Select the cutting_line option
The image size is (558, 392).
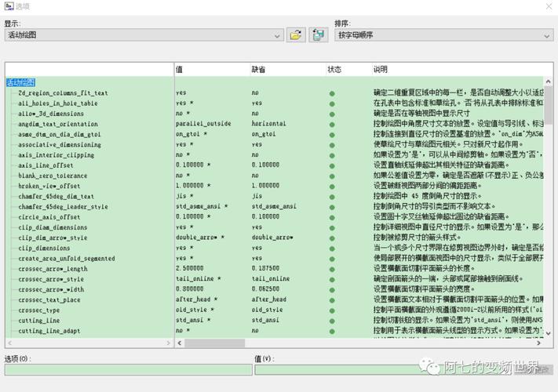coord(38,321)
